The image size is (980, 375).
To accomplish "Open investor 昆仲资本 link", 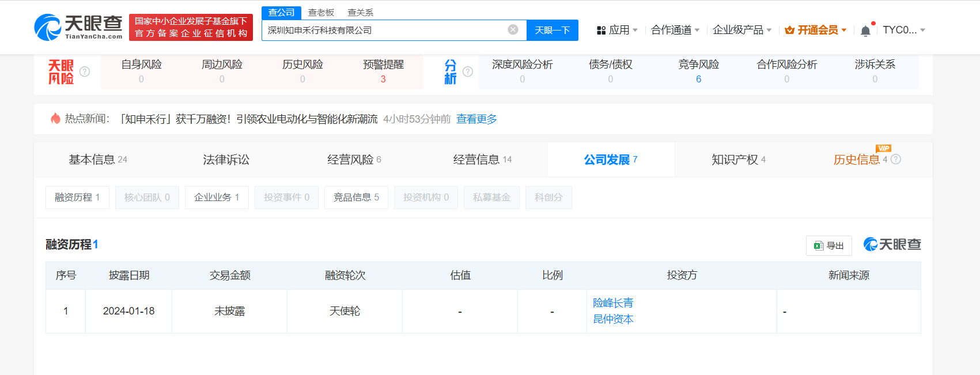I will (613, 319).
